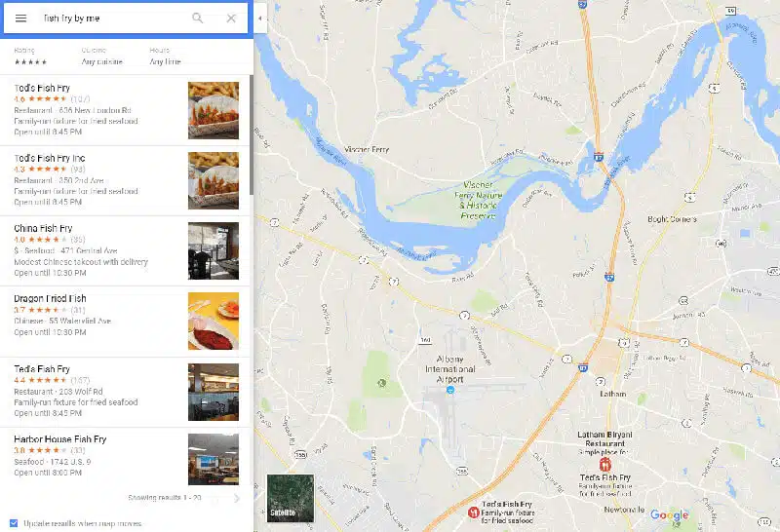The height and width of the screenshot is (532, 780).
Task: Open China Fish Fry result
Action: (x=125, y=251)
